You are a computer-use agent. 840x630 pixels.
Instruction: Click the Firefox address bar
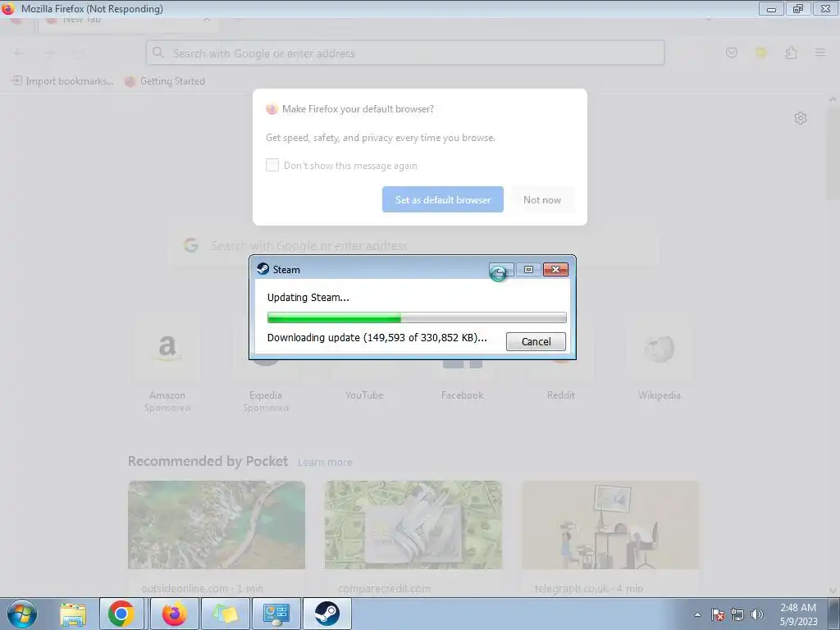coord(405,53)
